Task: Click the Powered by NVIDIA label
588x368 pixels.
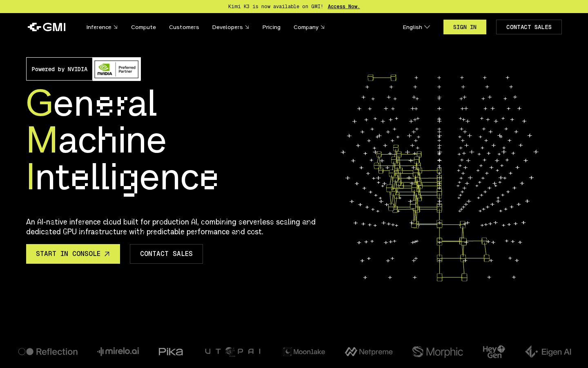Action: [60, 69]
